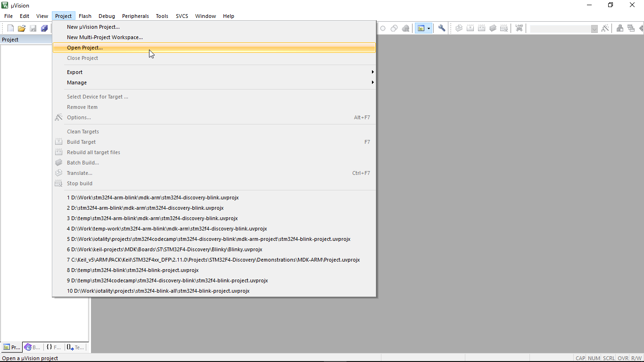This screenshot has height=362, width=644.
Task: Open the File menu
Action: [x=8, y=16]
